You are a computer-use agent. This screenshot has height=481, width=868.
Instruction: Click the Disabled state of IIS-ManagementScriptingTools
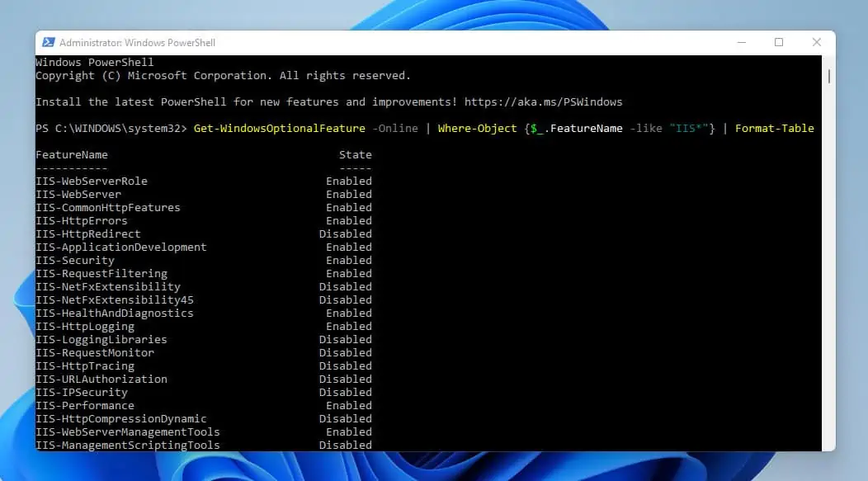346,445
